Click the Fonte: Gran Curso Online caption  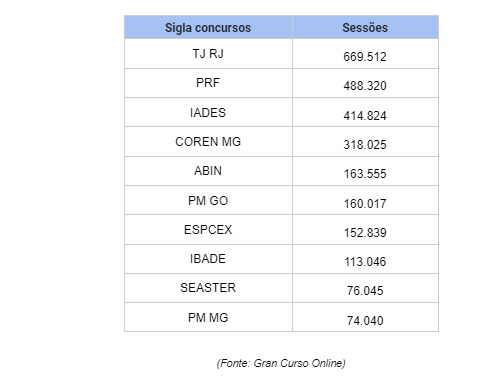coord(281,363)
